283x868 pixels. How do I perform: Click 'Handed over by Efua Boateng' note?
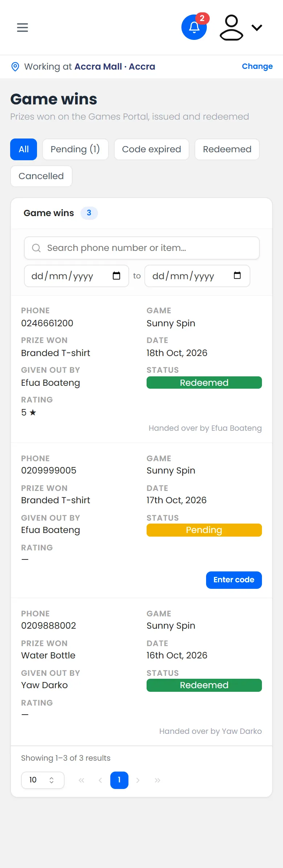205,428
